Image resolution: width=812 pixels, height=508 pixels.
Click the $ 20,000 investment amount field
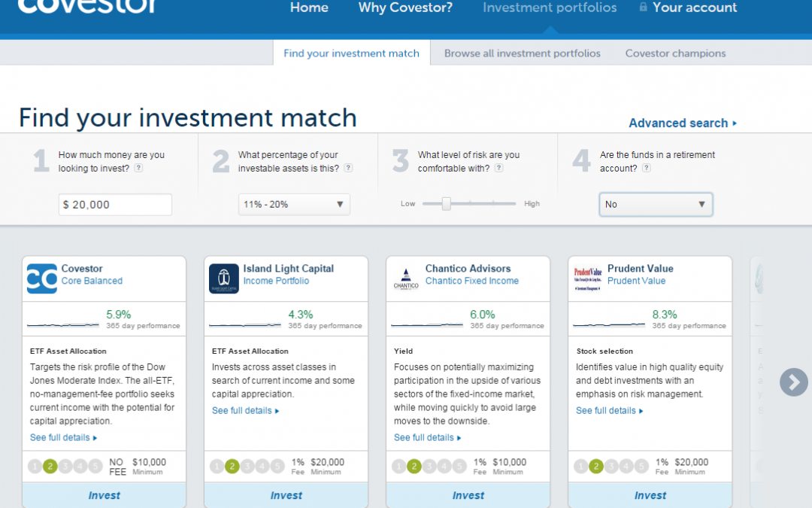click(x=115, y=205)
